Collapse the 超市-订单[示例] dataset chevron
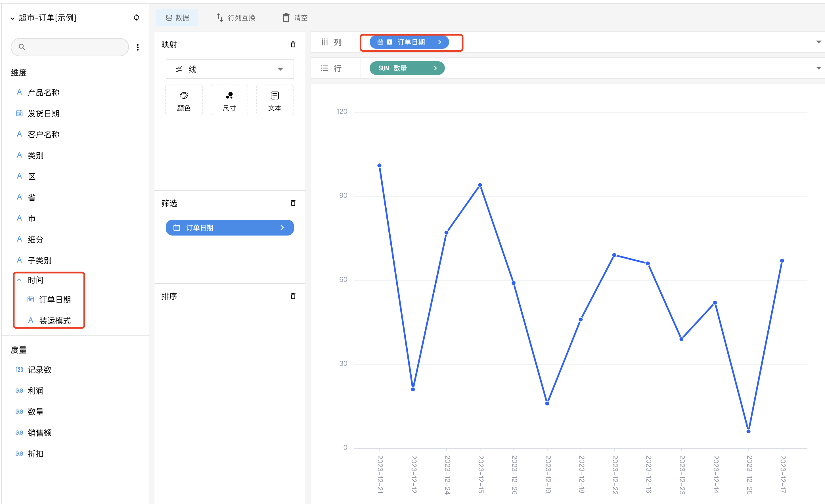Viewport: 825px width, 504px height. [12, 18]
